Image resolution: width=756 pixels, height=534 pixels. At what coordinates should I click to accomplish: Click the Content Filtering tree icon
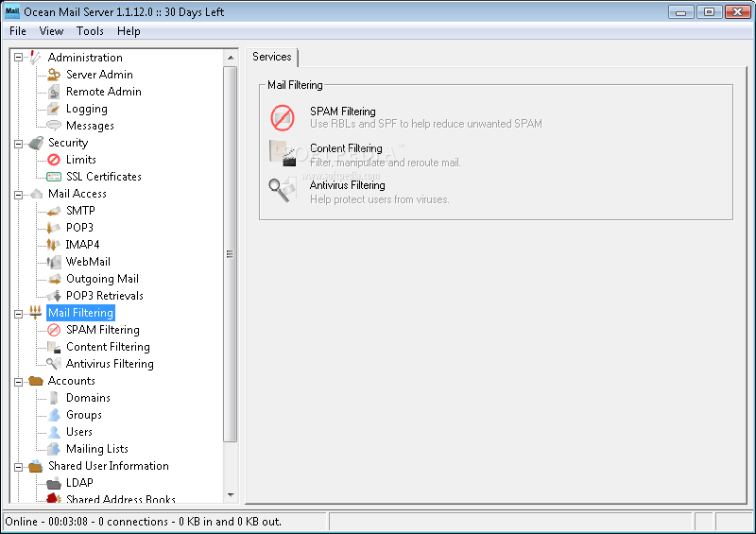(54, 347)
